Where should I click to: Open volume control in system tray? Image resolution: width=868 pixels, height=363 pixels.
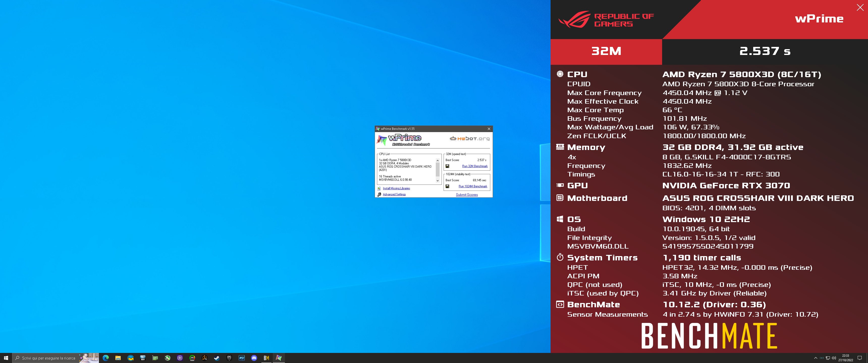pyautogui.click(x=834, y=358)
